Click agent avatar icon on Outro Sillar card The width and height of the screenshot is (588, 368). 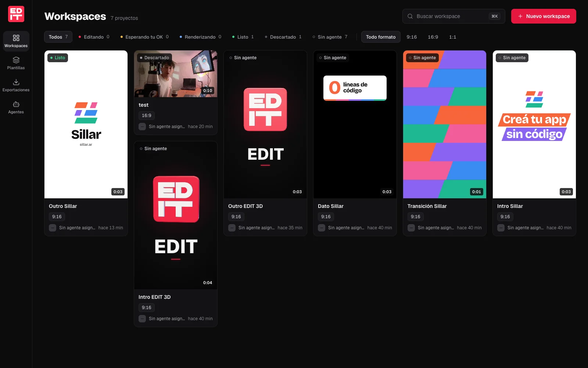tap(53, 228)
